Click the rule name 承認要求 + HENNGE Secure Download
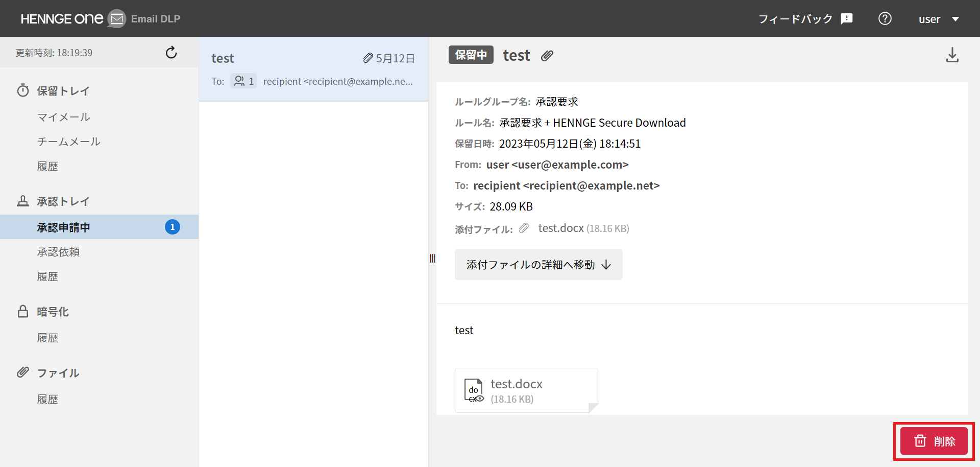Screen dimensions: 980x467 coord(593,123)
